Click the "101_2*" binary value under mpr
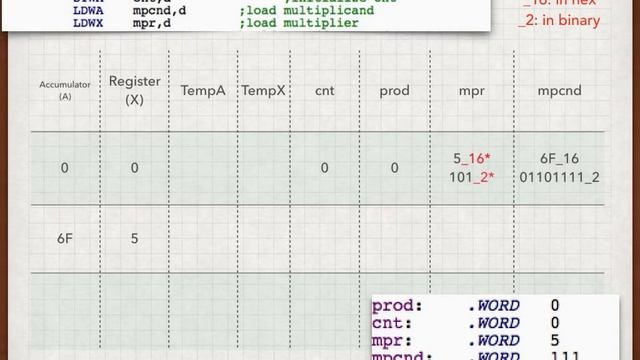Viewport: 640px width, 360px height. [471, 177]
